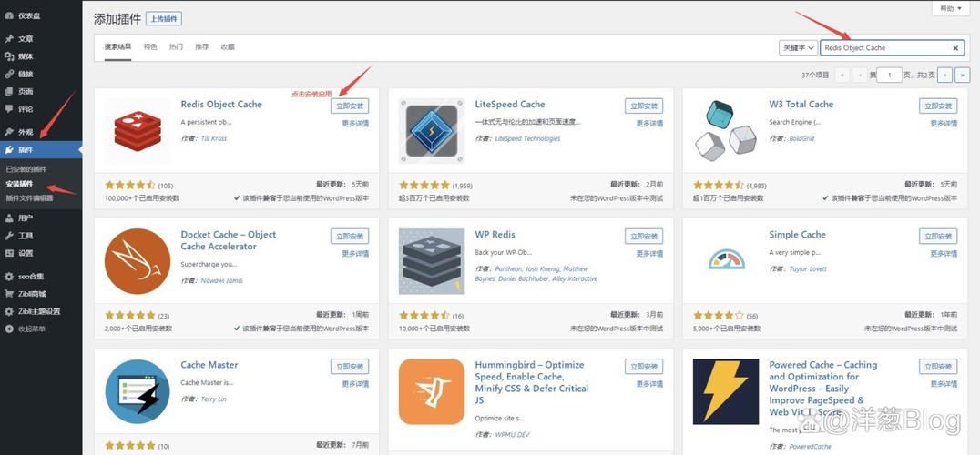Click the Upload Plugin (上传插件) button

[164, 19]
